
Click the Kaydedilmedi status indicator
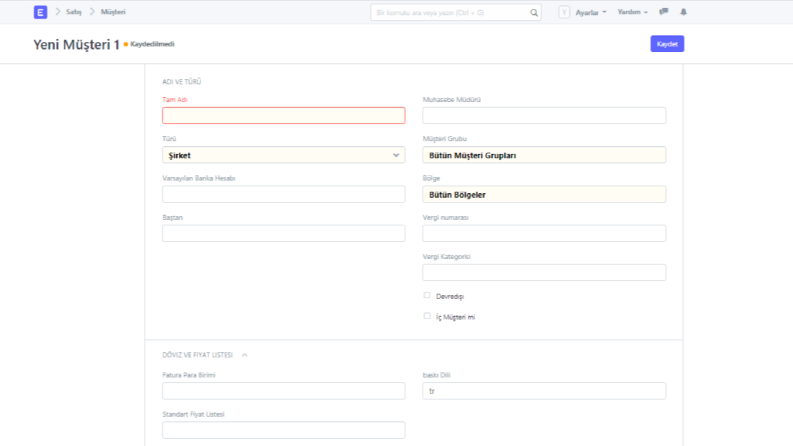(149, 44)
